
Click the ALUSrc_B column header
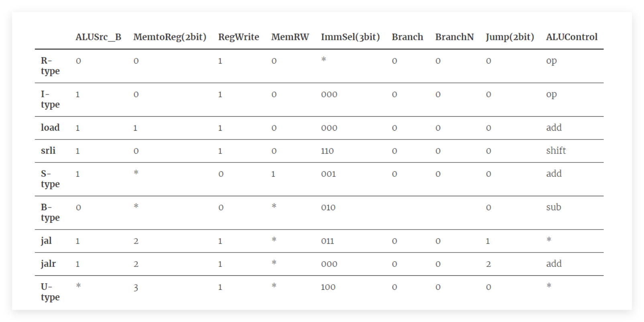point(98,37)
